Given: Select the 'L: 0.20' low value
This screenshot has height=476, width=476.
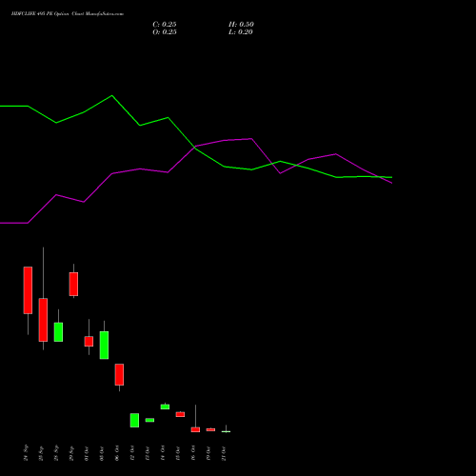Looking at the screenshot, I should (x=241, y=32).
